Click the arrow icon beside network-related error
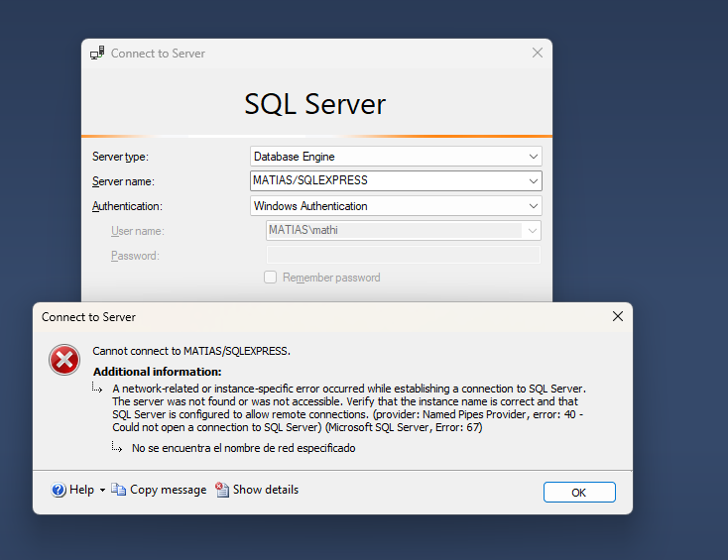728x560 pixels. pos(97,388)
